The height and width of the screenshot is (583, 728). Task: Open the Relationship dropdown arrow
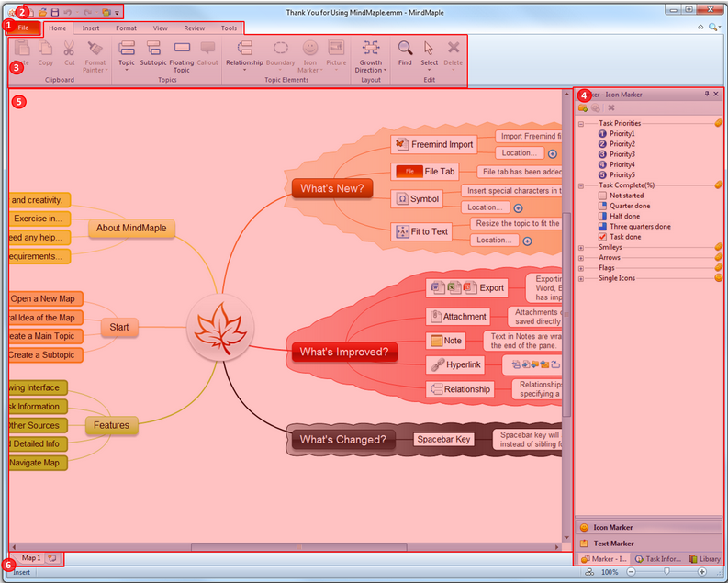pos(244,70)
